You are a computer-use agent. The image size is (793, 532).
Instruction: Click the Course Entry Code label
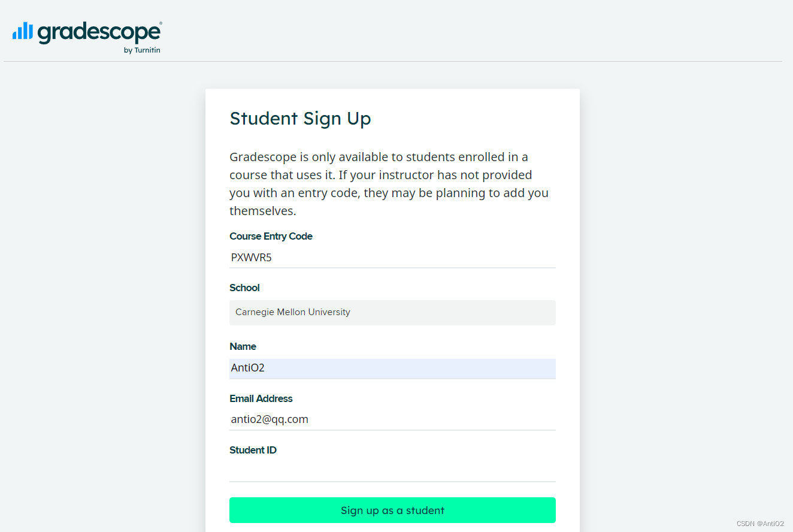[x=271, y=236]
